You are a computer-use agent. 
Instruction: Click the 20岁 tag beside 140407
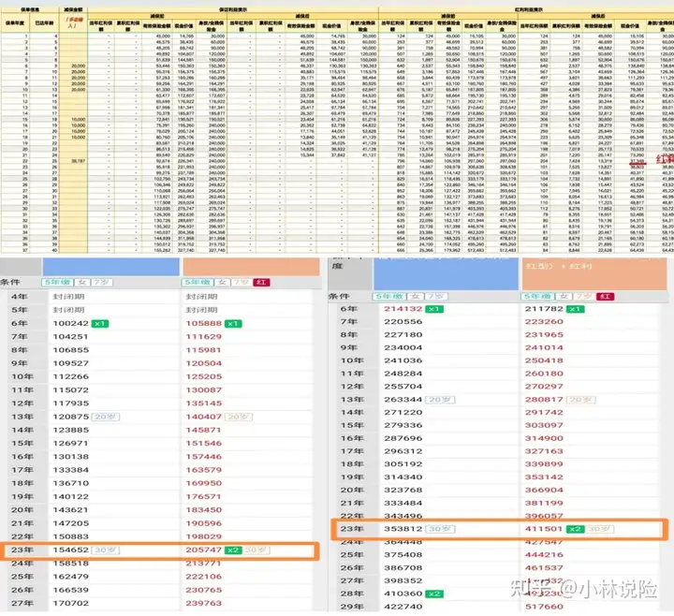point(240,417)
